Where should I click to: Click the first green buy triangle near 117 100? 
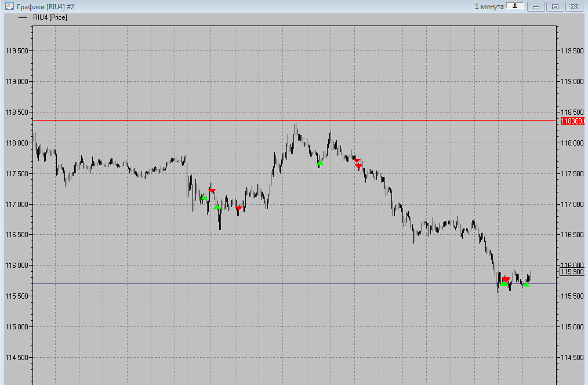204,198
